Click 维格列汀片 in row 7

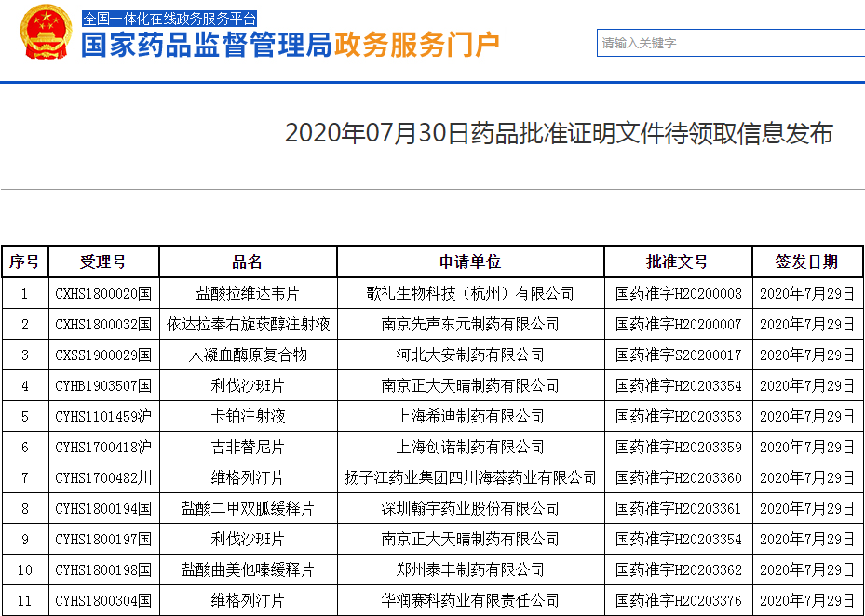pos(248,477)
